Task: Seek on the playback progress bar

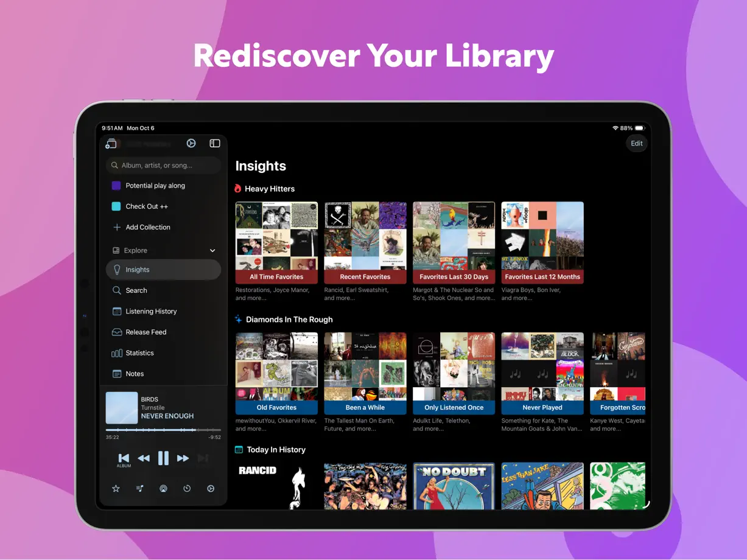Action: coord(163,430)
